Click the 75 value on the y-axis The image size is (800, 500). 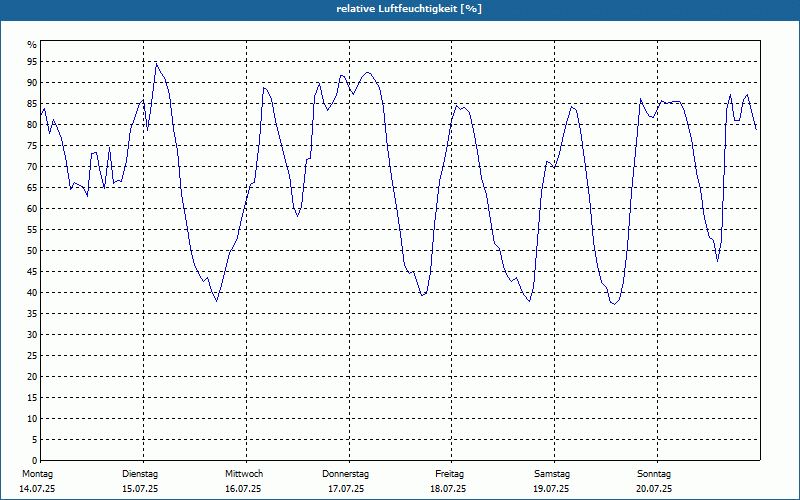(x=32, y=146)
